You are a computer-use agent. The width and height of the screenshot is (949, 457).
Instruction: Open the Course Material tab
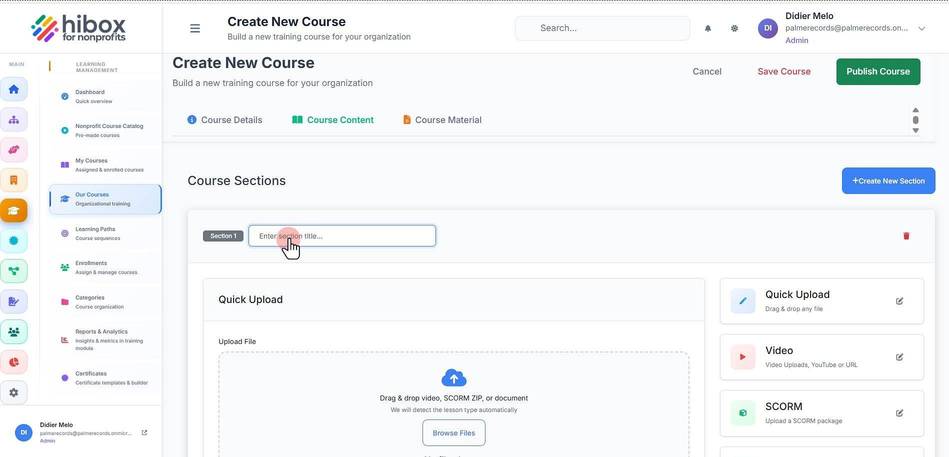[442, 120]
